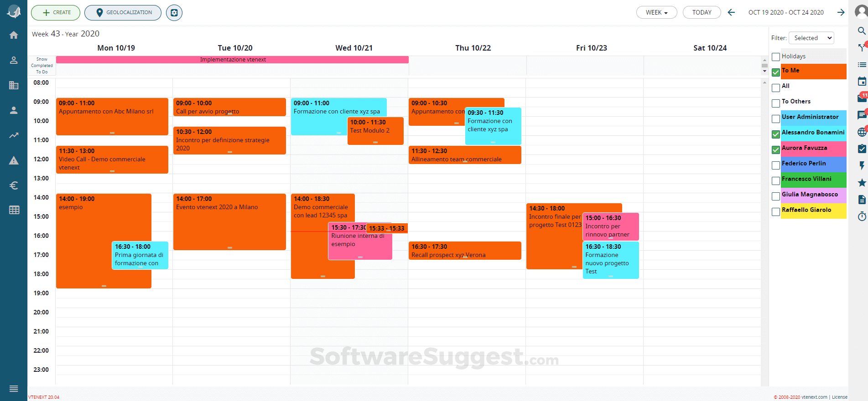Open the warning triangle sidebar icon
868x401 pixels.
pos(14,160)
